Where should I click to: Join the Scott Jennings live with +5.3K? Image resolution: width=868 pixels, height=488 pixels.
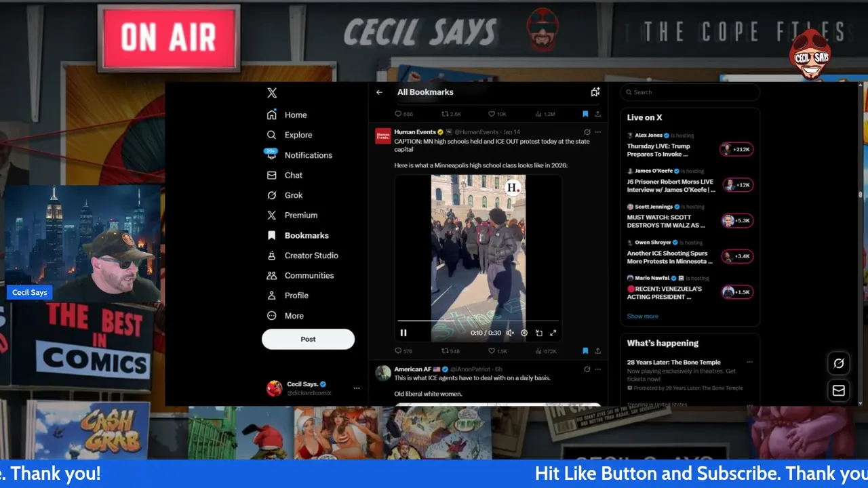click(736, 220)
